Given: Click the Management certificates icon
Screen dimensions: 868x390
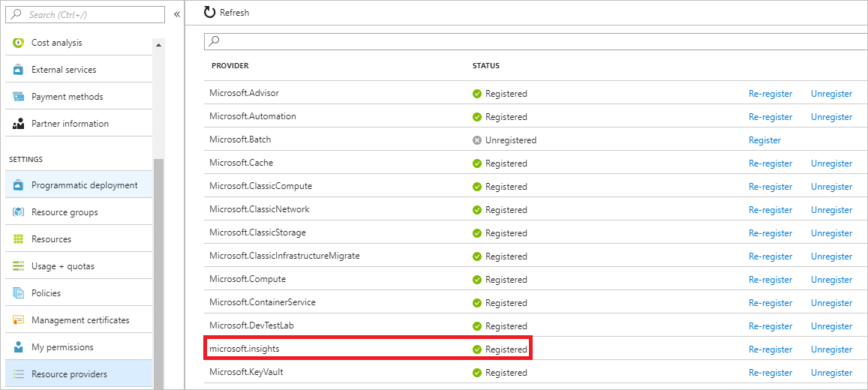Looking at the screenshot, I should click(18, 320).
